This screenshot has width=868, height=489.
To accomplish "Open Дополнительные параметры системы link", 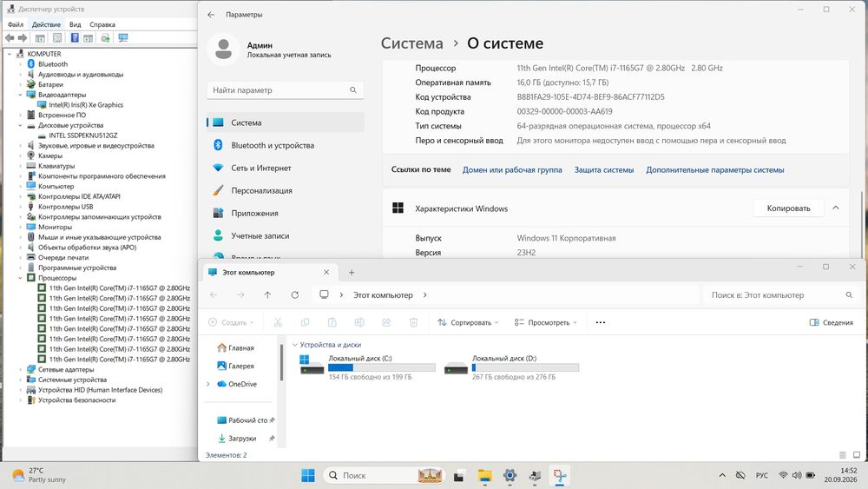I will (715, 170).
